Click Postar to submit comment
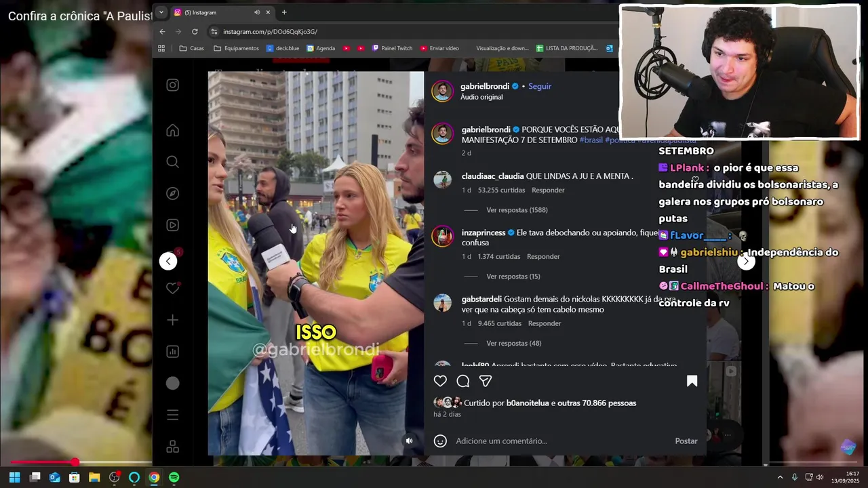 point(686,441)
